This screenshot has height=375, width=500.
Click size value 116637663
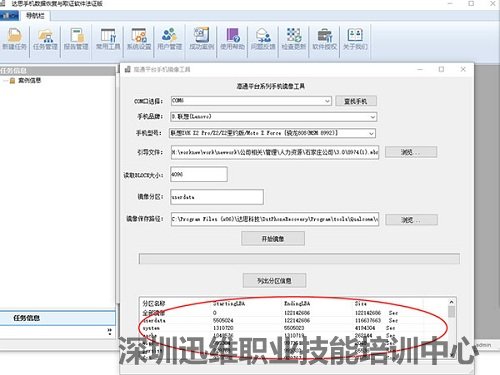click(x=368, y=321)
